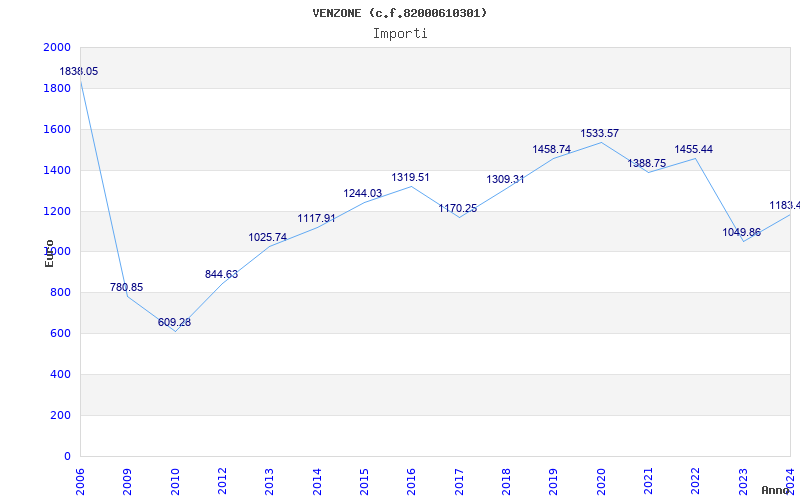800x500 pixels.
Task: Select the 1455.44 data label
Action: point(694,149)
